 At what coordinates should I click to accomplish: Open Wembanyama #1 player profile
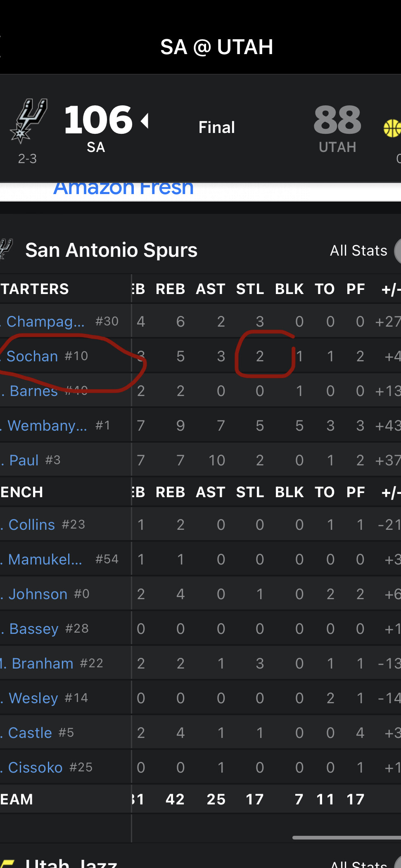tap(47, 425)
